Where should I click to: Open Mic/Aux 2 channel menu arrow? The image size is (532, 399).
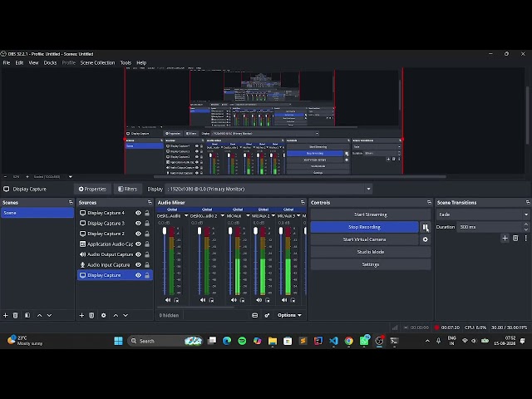[273, 216]
